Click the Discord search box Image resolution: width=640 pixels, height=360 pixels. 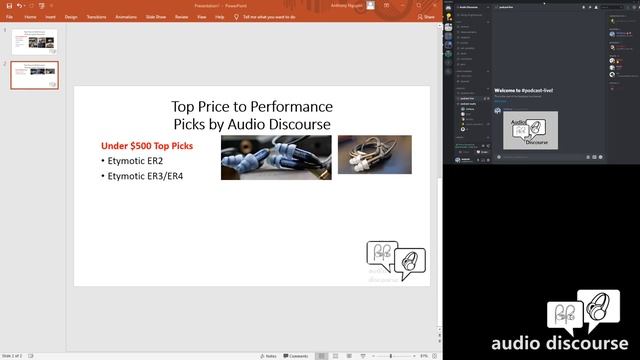pyautogui.click(x=611, y=7)
